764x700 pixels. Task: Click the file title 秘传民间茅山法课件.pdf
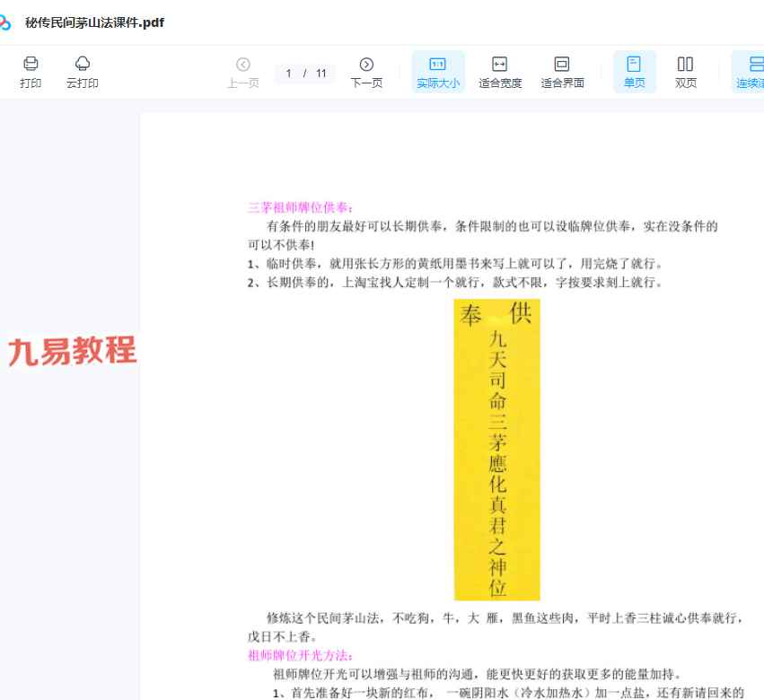coord(94,22)
